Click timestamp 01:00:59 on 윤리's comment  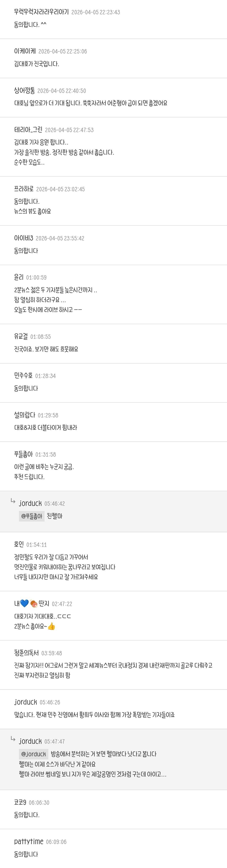pyautogui.click(x=36, y=277)
